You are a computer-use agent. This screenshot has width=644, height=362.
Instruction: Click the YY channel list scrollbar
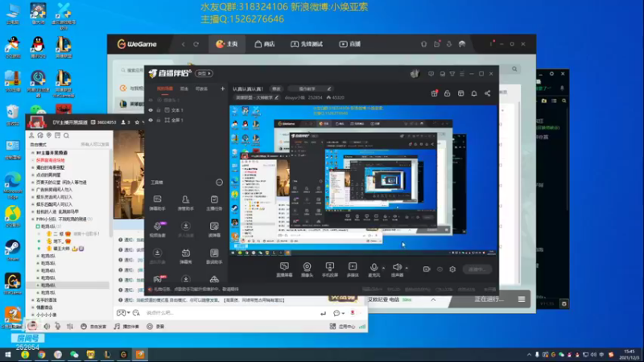pos(110,193)
